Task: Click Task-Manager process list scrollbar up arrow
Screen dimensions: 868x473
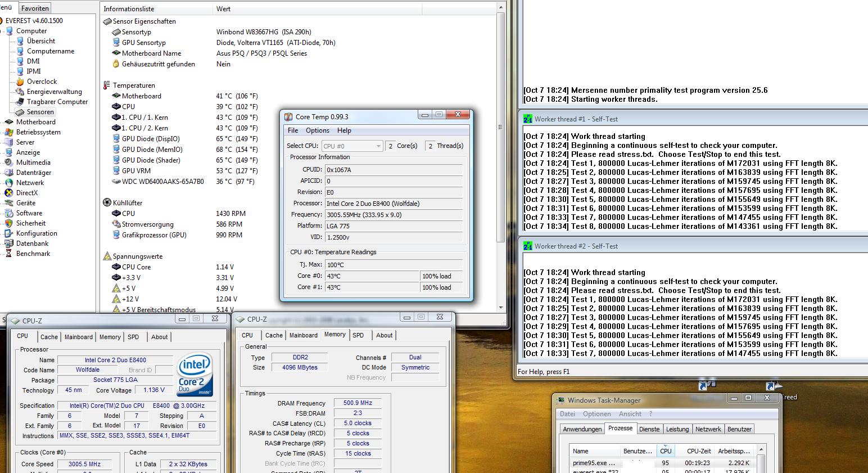Action: pos(761,451)
